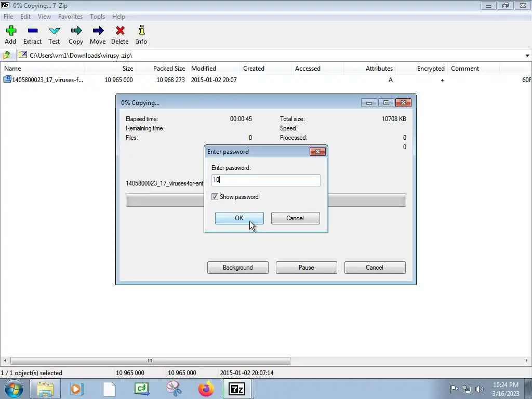This screenshot has width=532, height=399.
Task: Click Cancel in Enter password dialog
Action: pyautogui.click(x=295, y=218)
